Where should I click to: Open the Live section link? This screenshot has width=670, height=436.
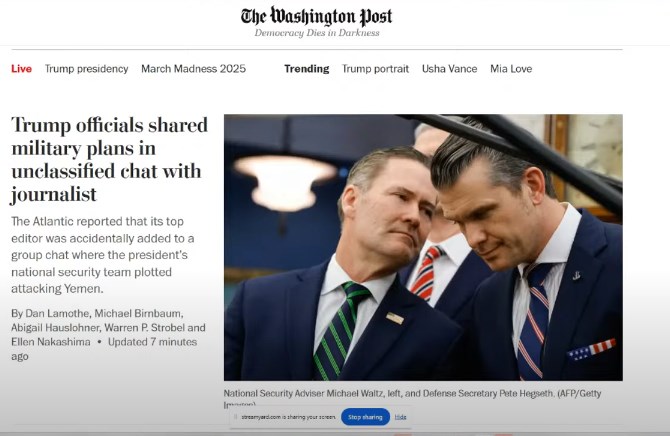click(x=21, y=69)
